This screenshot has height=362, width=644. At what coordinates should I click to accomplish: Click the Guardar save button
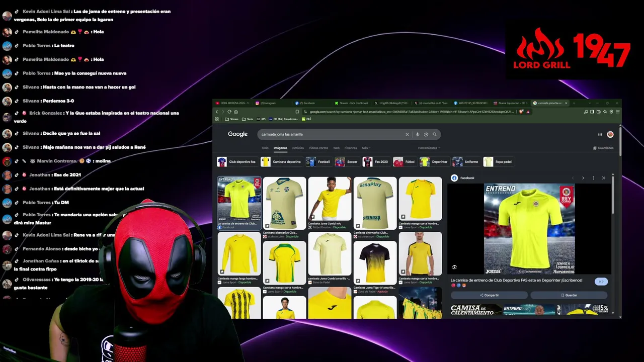tap(569, 295)
